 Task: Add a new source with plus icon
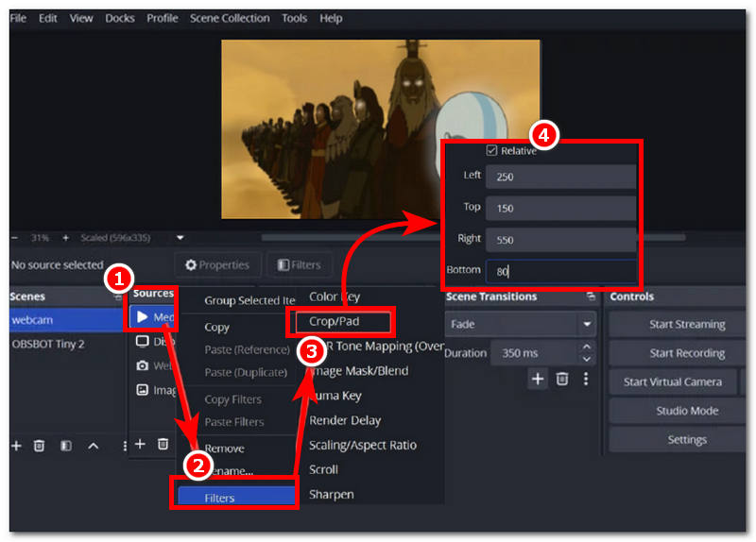tap(140, 444)
